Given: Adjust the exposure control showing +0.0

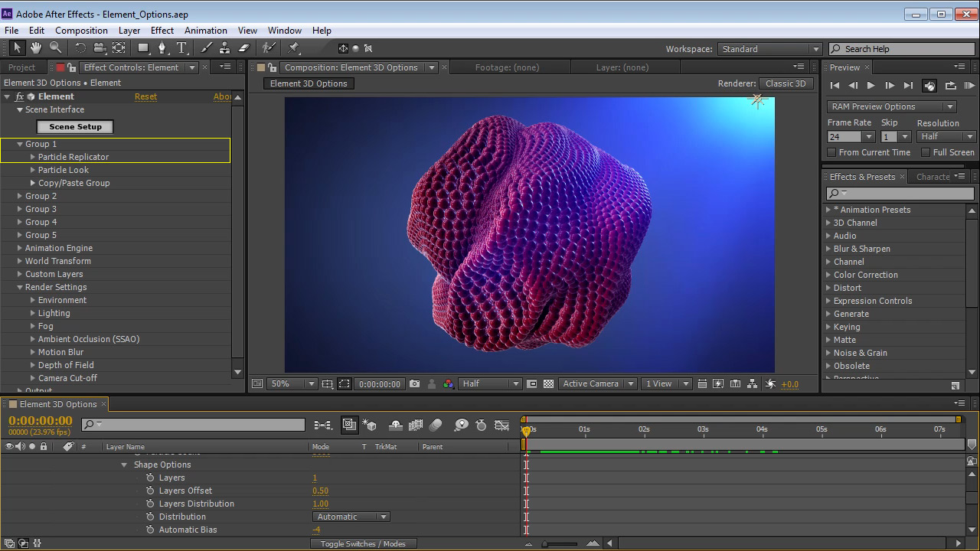Looking at the screenshot, I should pos(789,383).
